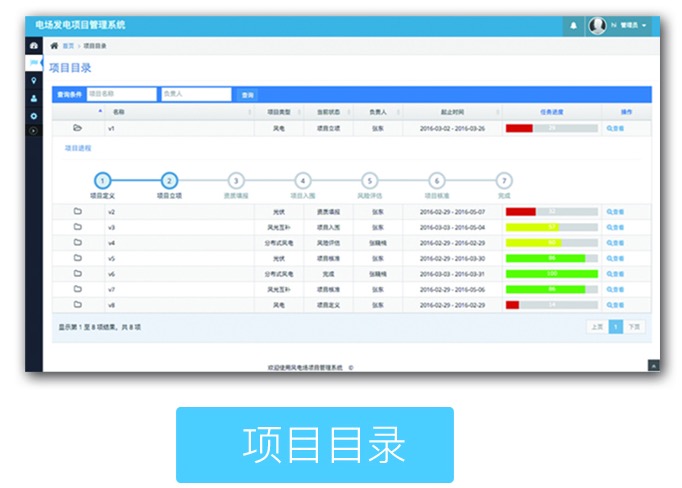Click the sidebar expand arrow icon
The width and height of the screenshot is (682, 488).
[34, 130]
